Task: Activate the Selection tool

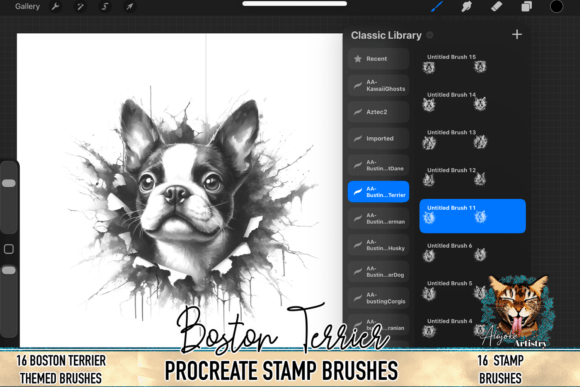Action: [x=105, y=7]
